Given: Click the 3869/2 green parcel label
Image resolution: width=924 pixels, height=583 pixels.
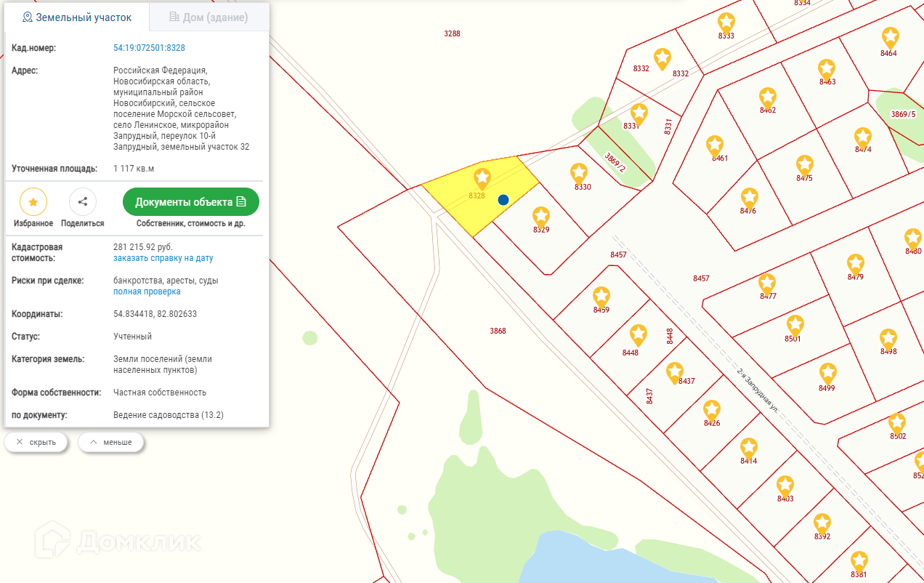Looking at the screenshot, I should pyautogui.click(x=615, y=161).
